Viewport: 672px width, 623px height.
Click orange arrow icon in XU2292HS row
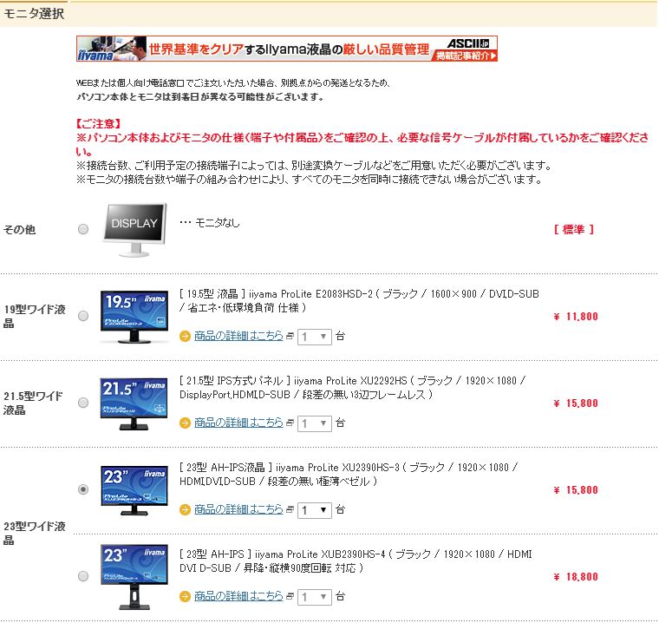tap(185, 423)
